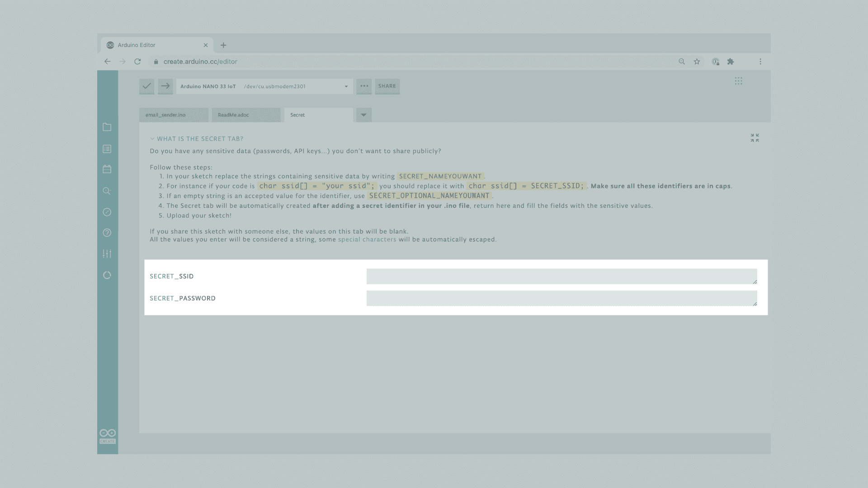This screenshot has width=868, height=488.
Task: Open the Sketchbook folder icon in sidebar
Action: [x=107, y=127]
